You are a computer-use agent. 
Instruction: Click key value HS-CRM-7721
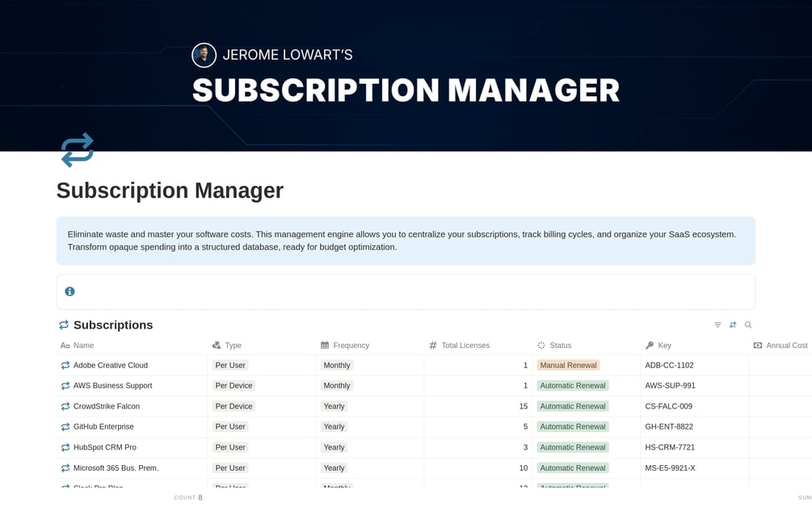pyautogui.click(x=670, y=447)
